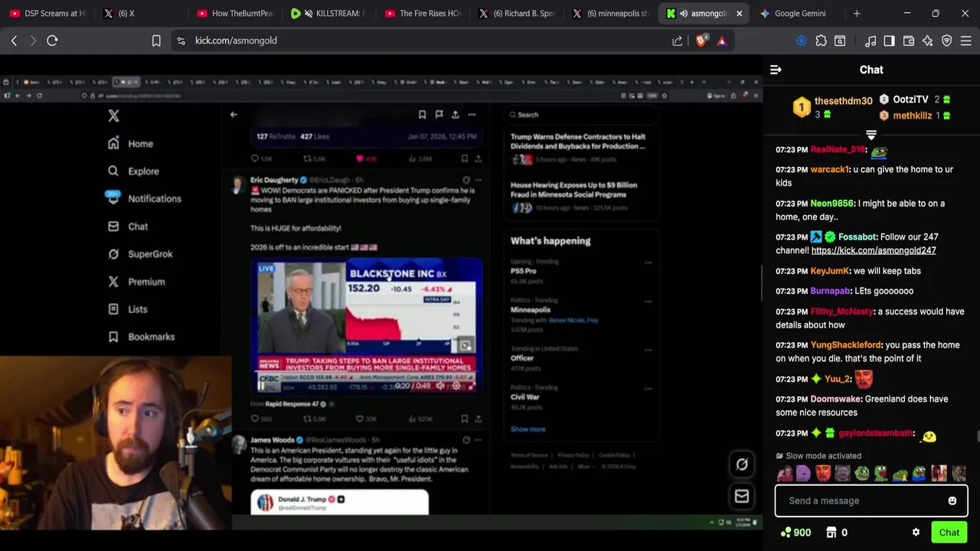Collapse the chat panel with arrow icon
Viewport: 980px width, 551px height.
[776, 70]
